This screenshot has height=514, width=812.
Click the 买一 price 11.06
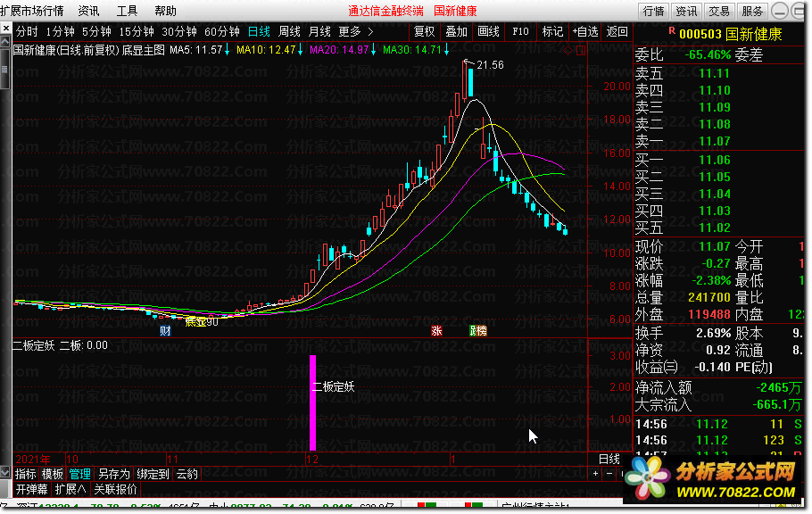(715, 160)
